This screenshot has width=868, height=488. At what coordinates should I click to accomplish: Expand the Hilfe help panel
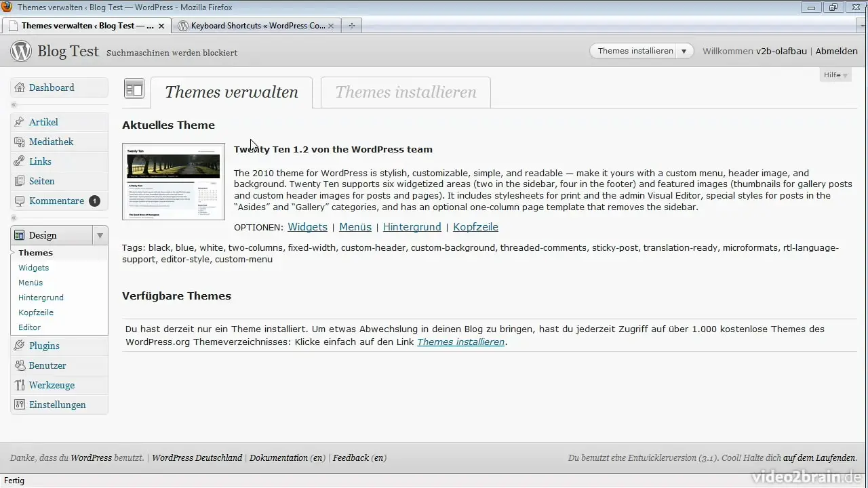point(835,75)
